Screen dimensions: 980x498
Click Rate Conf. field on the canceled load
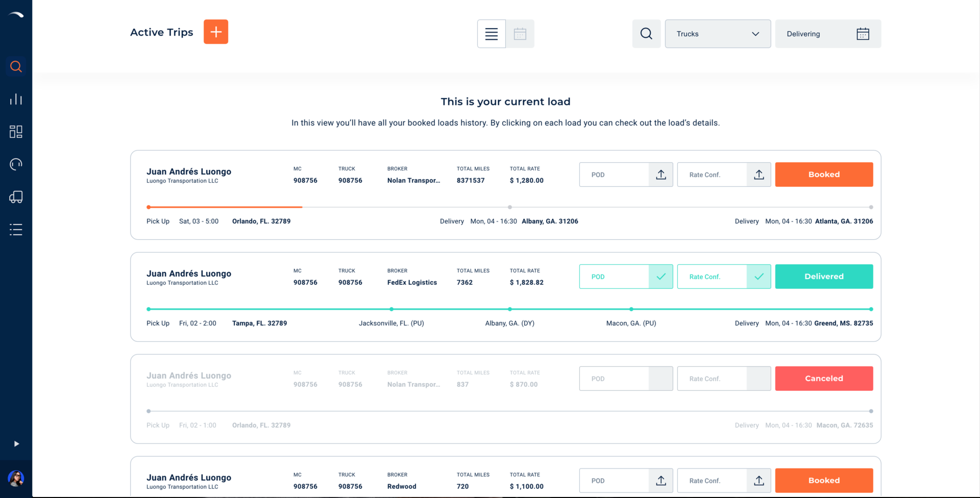click(724, 379)
